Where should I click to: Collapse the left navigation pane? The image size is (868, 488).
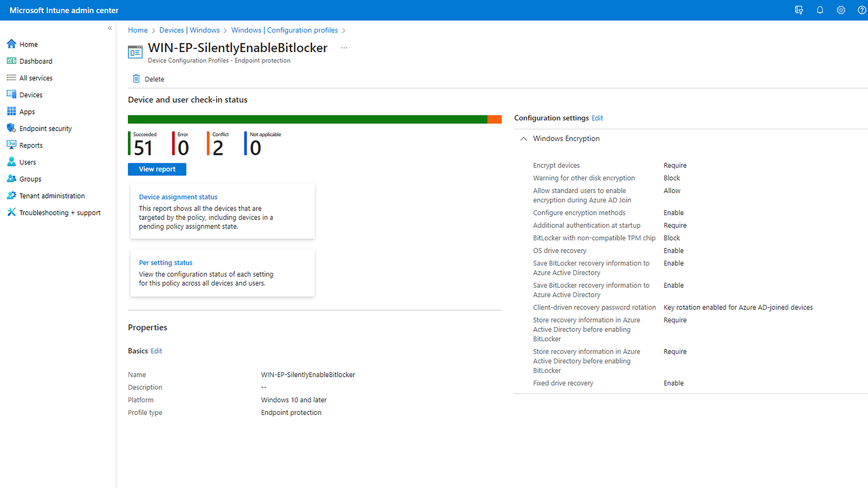click(x=110, y=28)
